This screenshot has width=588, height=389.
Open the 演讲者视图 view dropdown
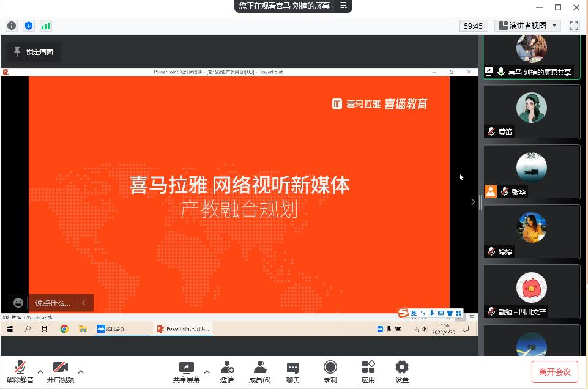pyautogui.click(x=527, y=26)
